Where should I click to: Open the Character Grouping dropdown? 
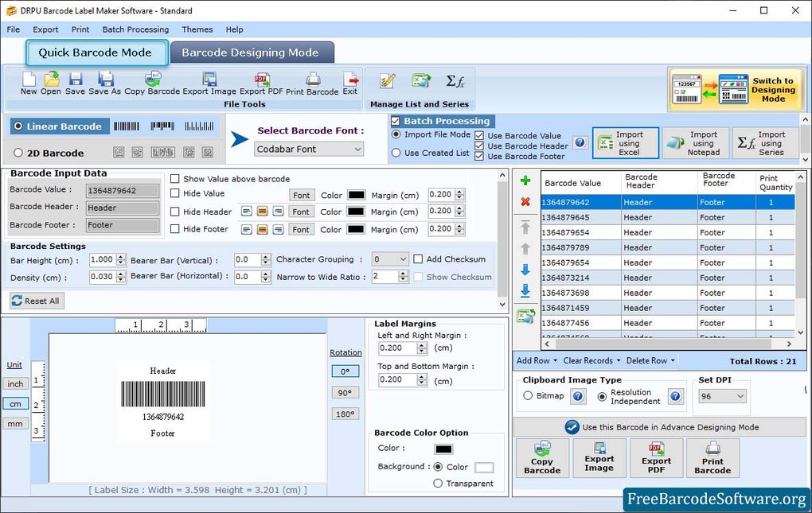click(389, 258)
